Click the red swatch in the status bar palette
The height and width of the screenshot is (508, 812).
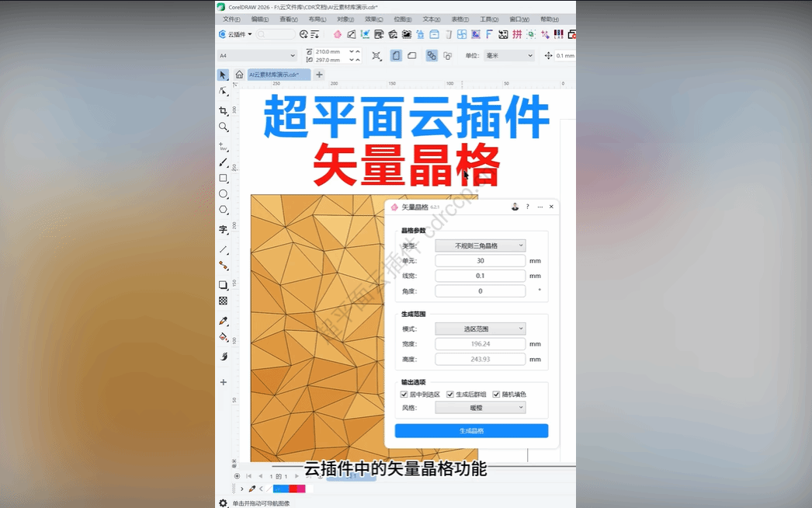point(293,489)
